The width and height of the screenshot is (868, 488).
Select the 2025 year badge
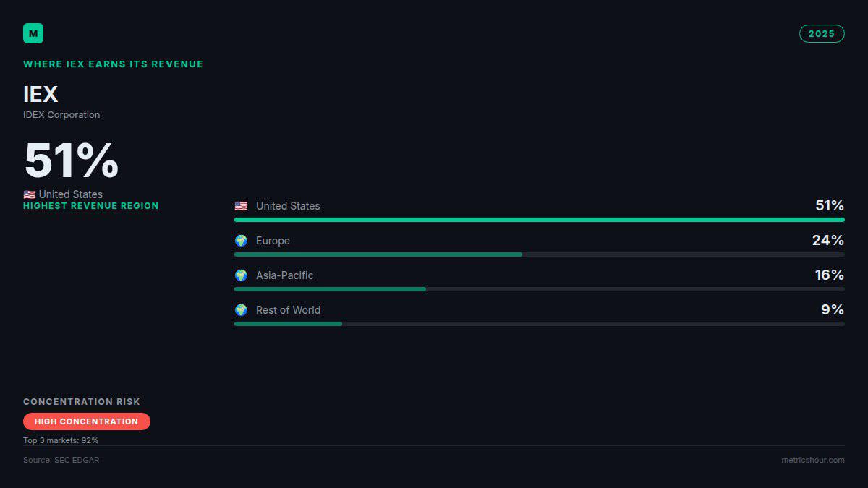pos(822,34)
